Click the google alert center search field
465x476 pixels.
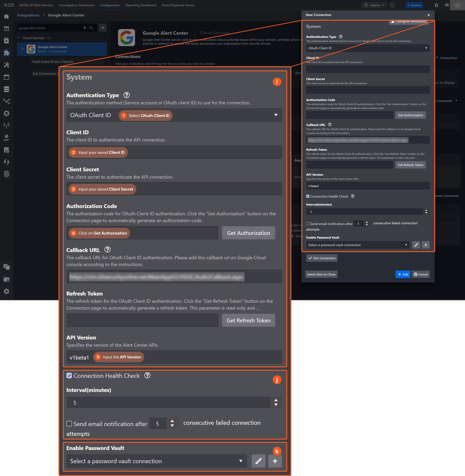tap(49, 28)
